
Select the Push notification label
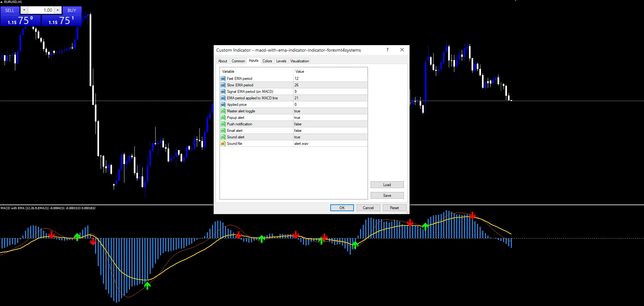[x=239, y=124]
